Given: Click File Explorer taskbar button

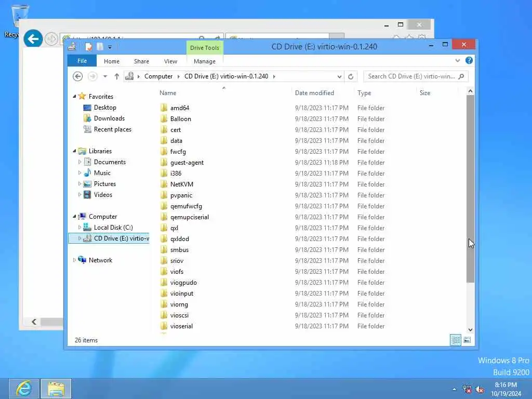Looking at the screenshot, I should (56, 389).
